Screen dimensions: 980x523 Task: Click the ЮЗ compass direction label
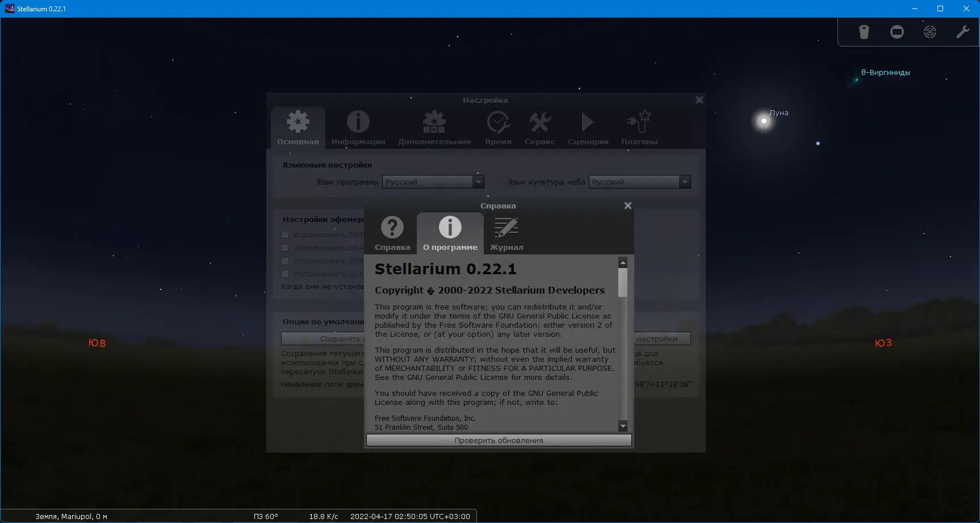tap(883, 342)
